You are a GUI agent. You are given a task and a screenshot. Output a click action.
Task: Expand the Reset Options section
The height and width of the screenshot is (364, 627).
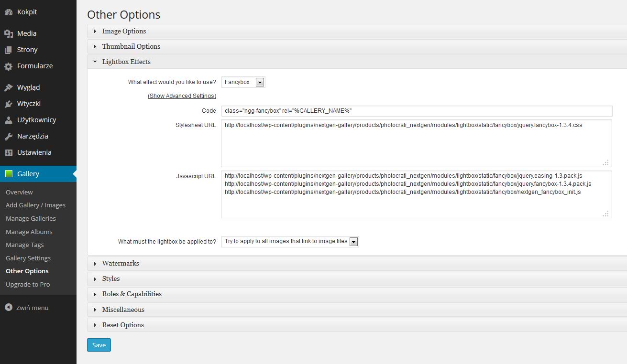pyautogui.click(x=357, y=325)
